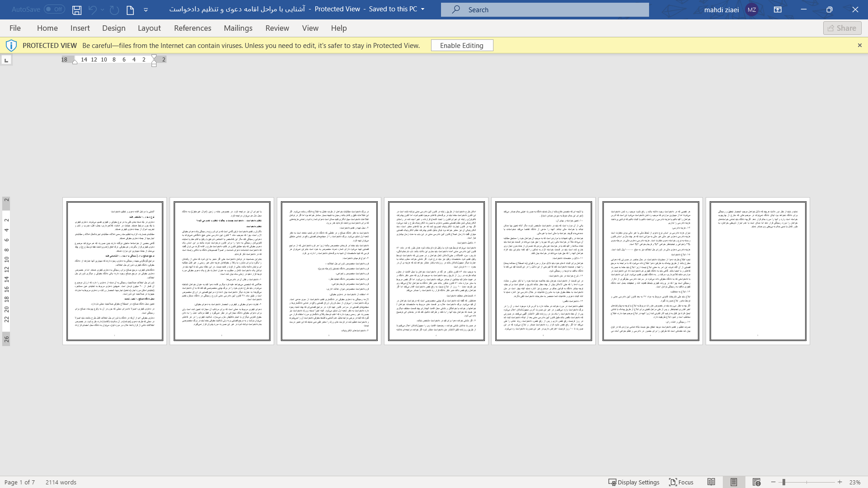Switch to the Home tab
The height and width of the screenshot is (488, 868).
pyautogui.click(x=47, y=28)
